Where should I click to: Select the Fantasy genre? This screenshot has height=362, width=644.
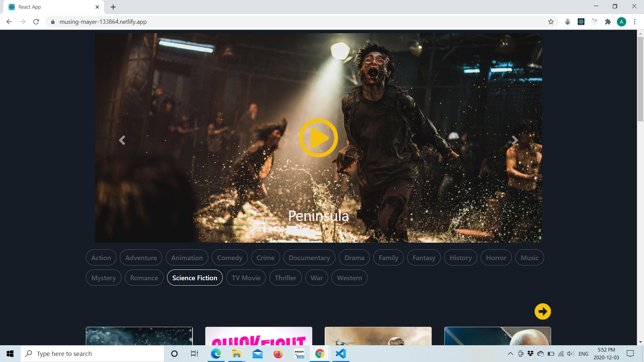(x=424, y=258)
